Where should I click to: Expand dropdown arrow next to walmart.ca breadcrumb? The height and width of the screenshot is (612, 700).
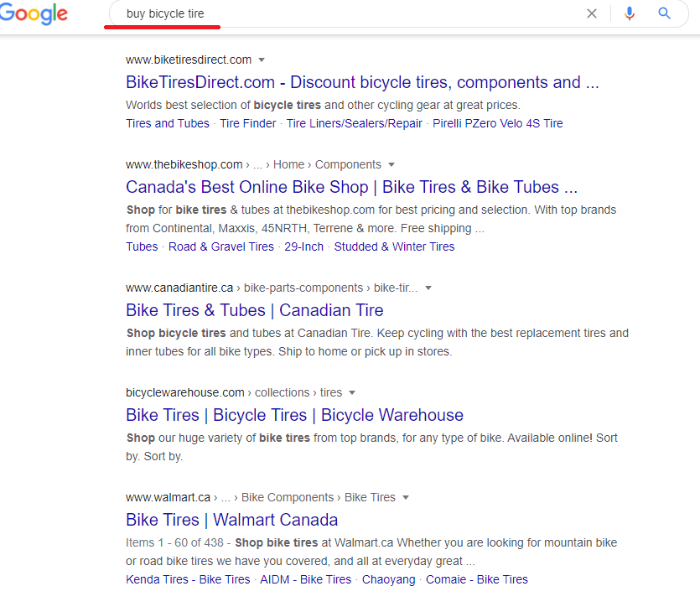406,498
